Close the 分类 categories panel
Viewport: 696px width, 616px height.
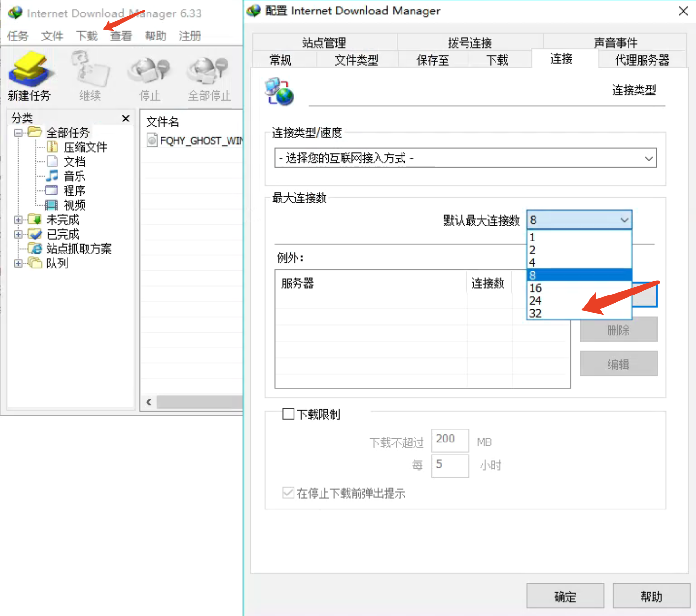(x=126, y=119)
